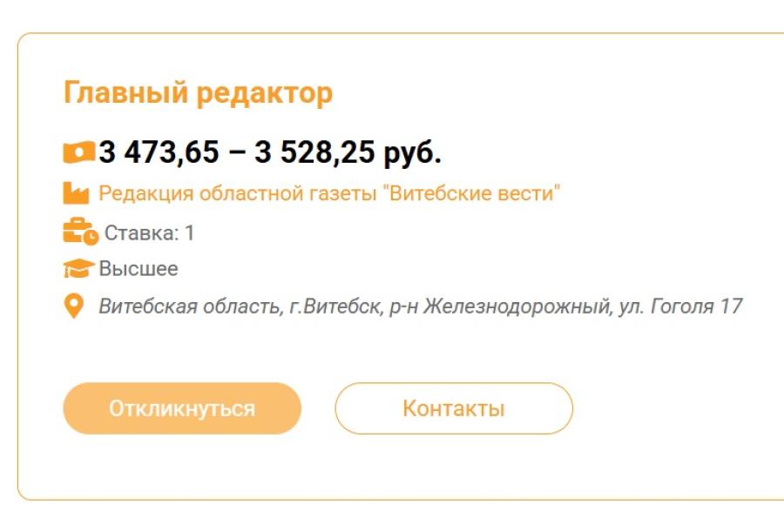Image resolution: width=784 pixels, height=532 pixels.
Task: Click the orange map pin location icon
Action: [x=75, y=306]
